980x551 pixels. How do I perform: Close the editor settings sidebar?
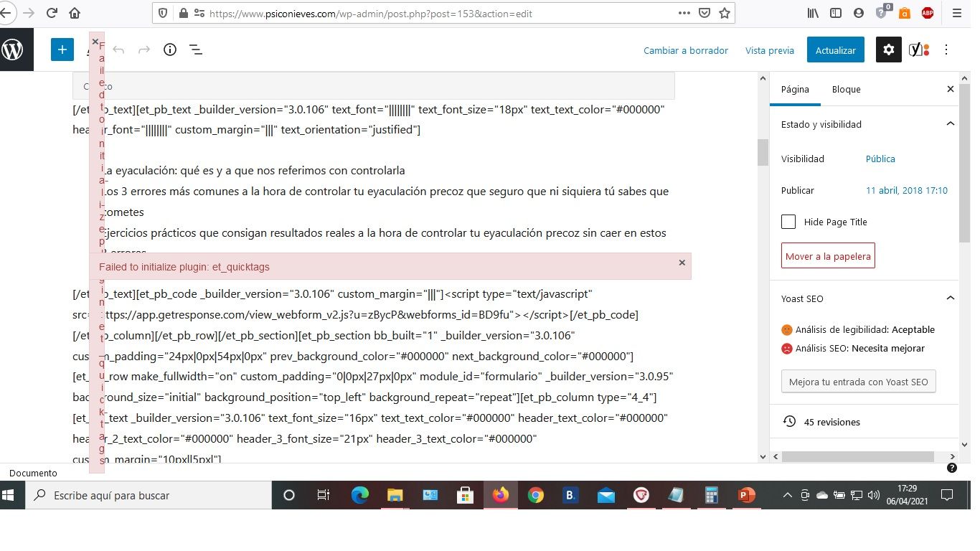[951, 89]
